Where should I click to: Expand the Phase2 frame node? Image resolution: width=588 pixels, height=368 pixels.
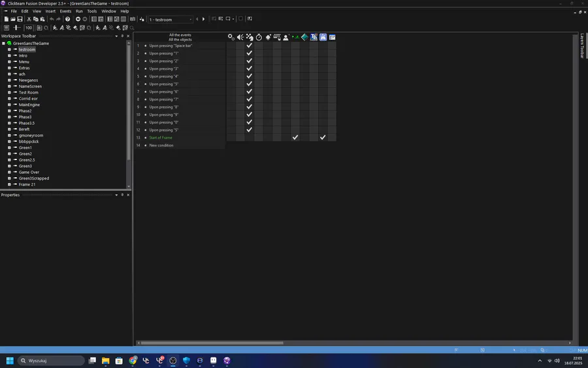coord(9,111)
